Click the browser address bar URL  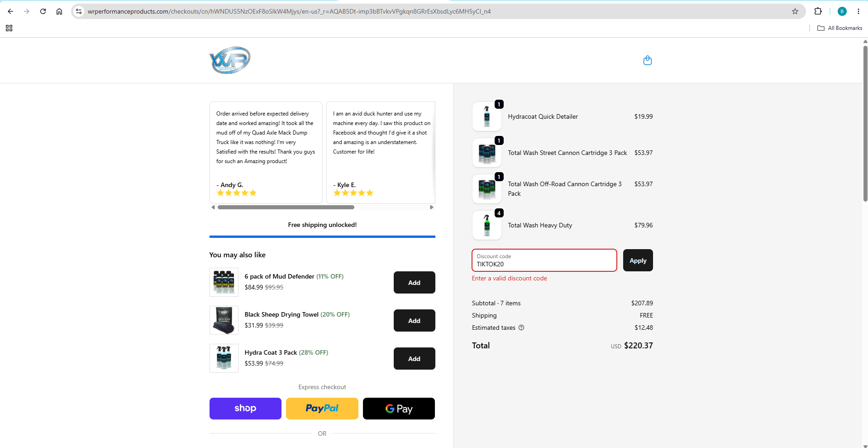[x=289, y=11]
